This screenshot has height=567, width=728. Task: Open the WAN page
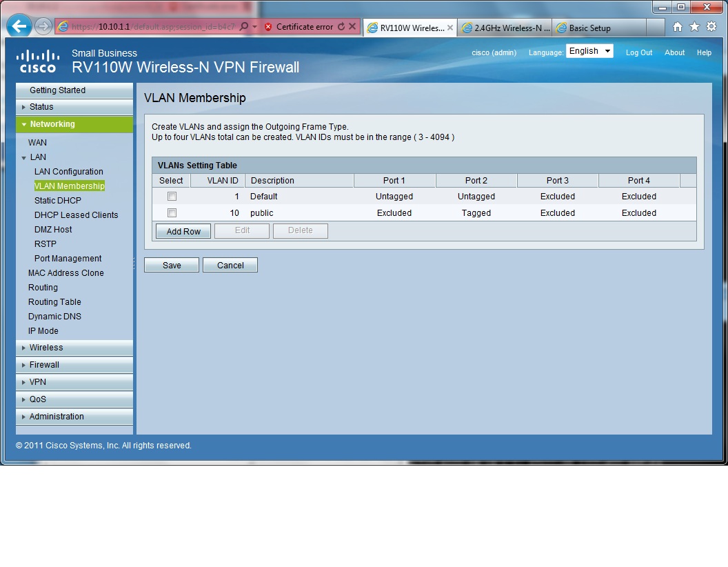(x=37, y=143)
